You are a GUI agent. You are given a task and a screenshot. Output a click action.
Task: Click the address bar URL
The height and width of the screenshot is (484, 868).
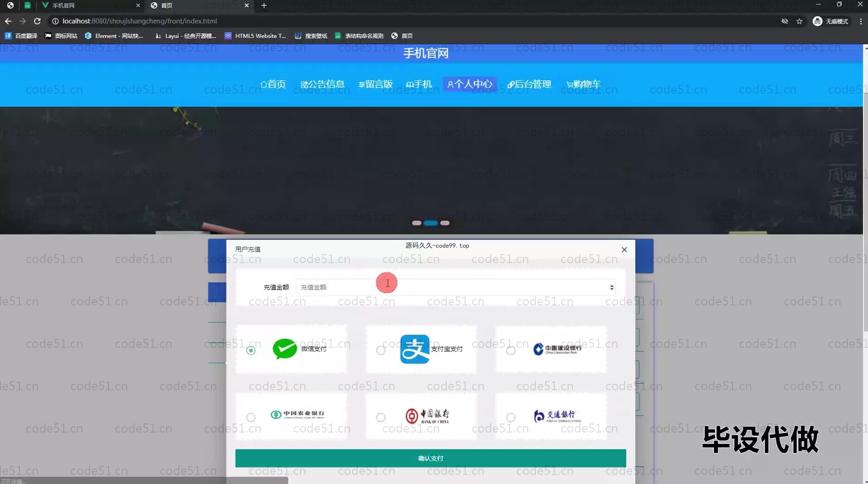point(140,21)
